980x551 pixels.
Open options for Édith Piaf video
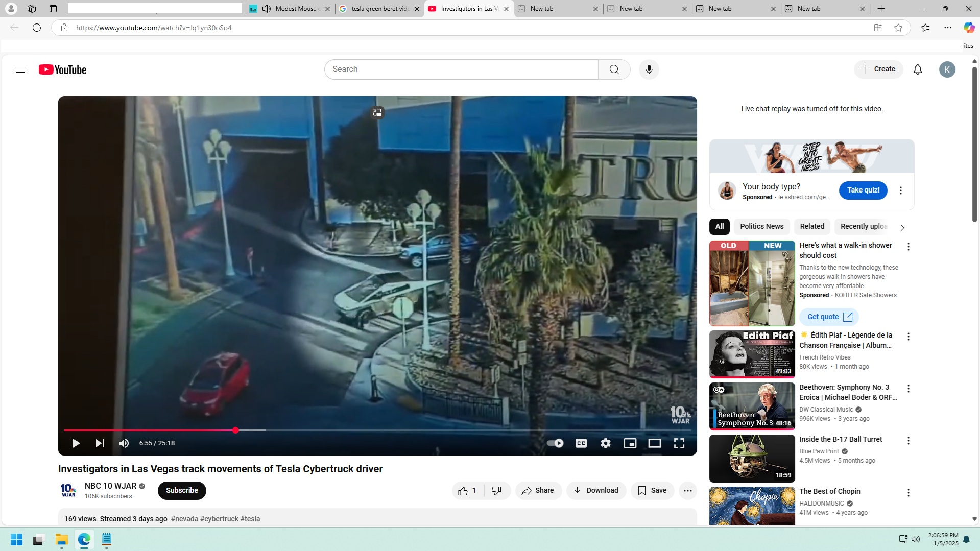908,337
